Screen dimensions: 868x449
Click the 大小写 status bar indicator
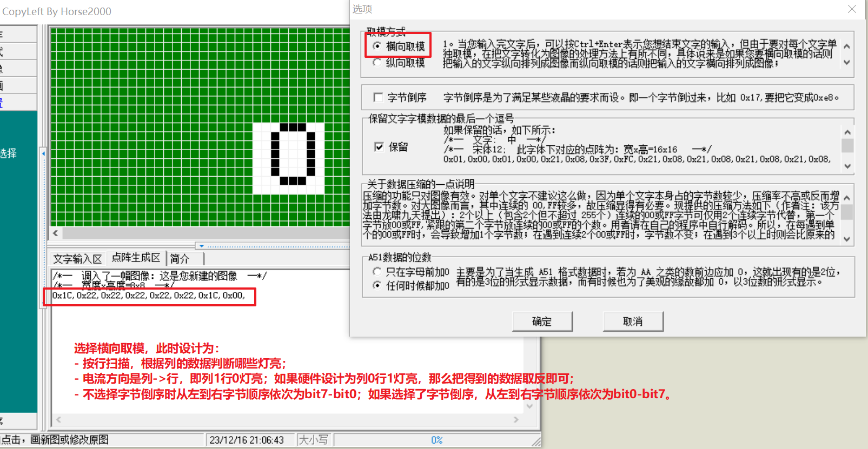314,440
